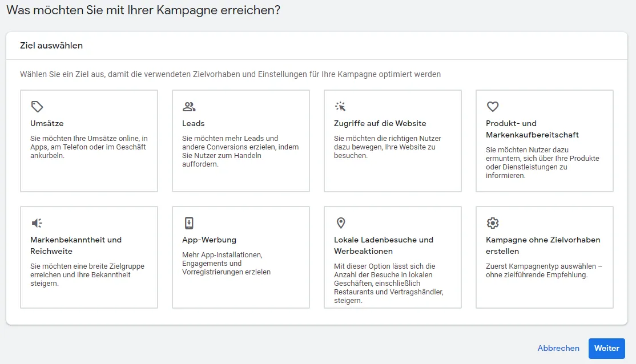Viewport: 636px width, 364px height.
Task: Click the Umsätze description text
Action: pyautogui.click(x=89, y=147)
